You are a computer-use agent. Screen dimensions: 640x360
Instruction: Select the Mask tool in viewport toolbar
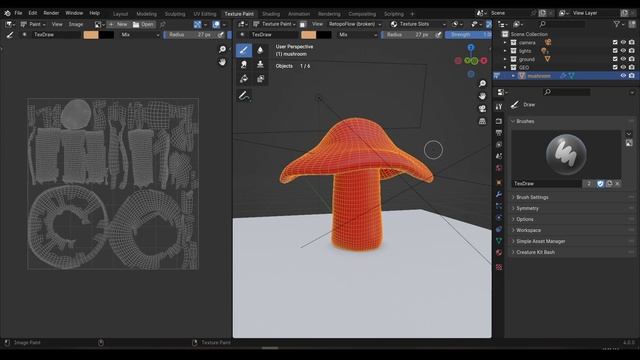click(260, 79)
